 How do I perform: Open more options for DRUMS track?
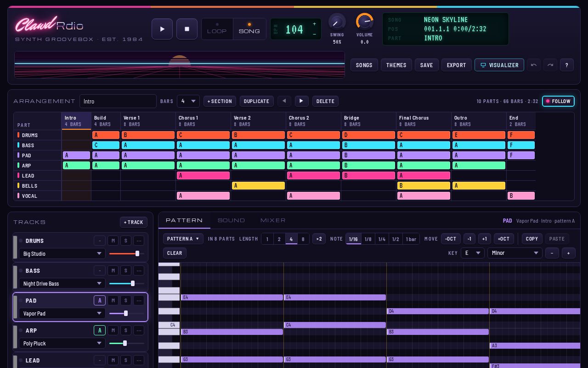coord(139,241)
